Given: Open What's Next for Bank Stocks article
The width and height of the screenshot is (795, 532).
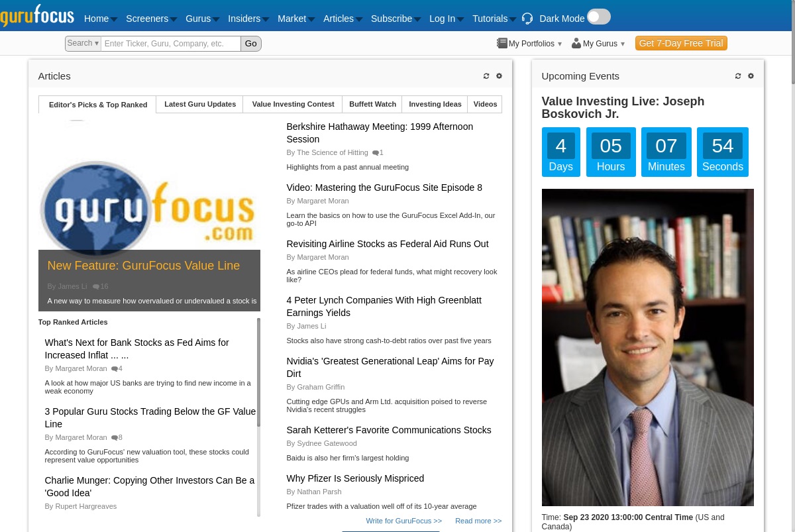Looking at the screenshot, I should [137, 348].
